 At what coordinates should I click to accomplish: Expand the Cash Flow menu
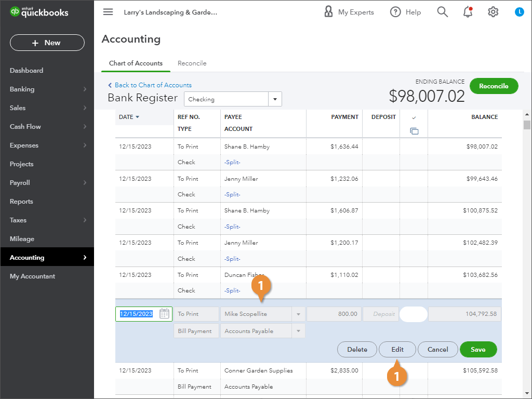pyautogui.click(x=47, y=127)
